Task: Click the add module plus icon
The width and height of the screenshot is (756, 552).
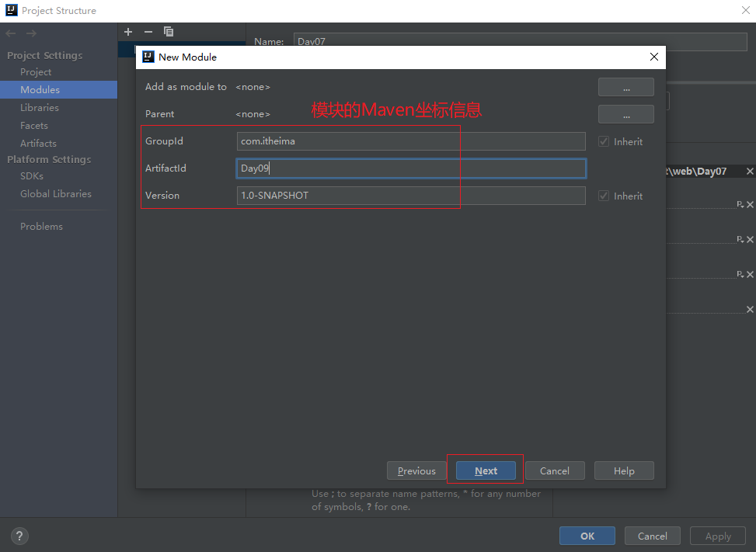Action: point(128,32)
